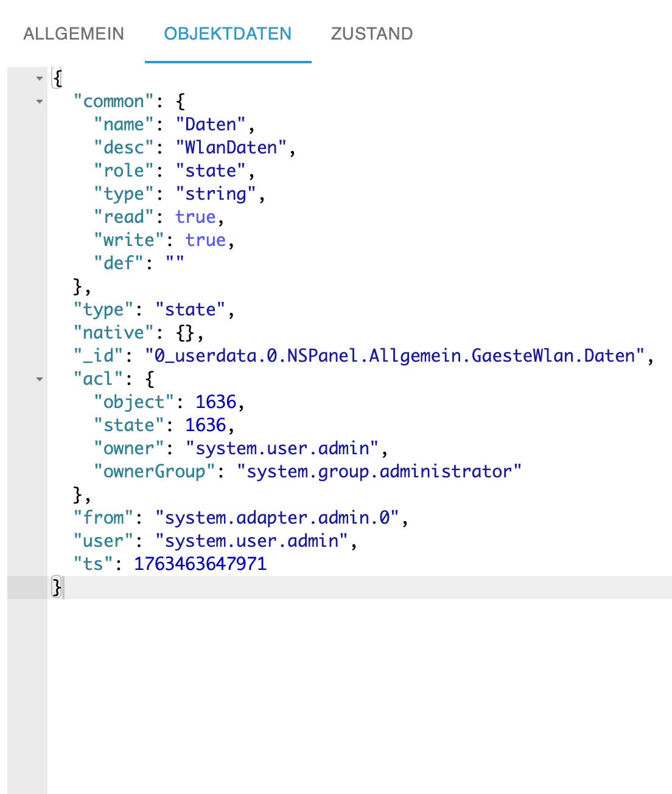Click the acl "state" value 1636
The image size is (672, 794).
coord(206,425)
